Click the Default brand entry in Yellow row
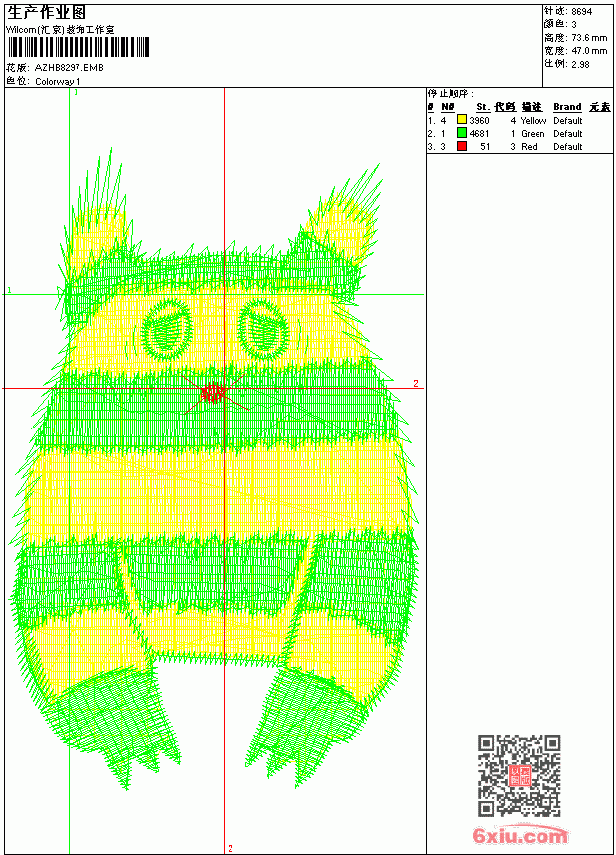The width and height of the screenshot is (616, 855). coord(568,121)
